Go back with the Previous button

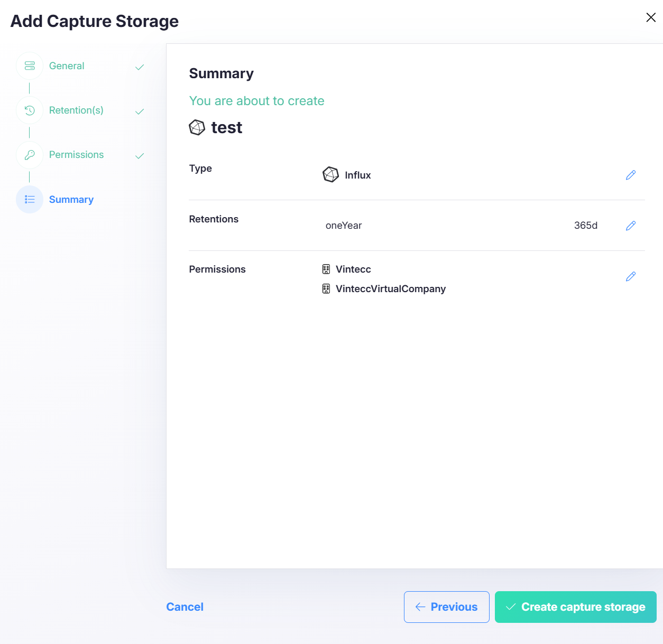(x=447, y=607)
